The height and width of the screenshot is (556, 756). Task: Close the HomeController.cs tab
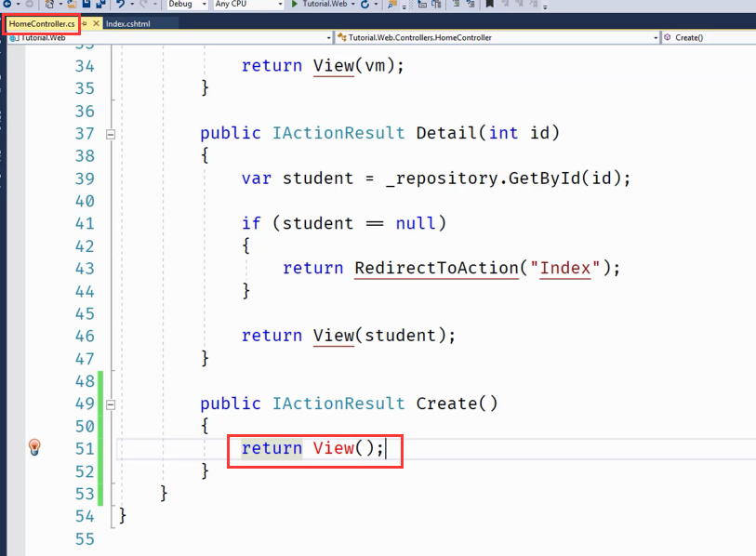coord(96,23)
